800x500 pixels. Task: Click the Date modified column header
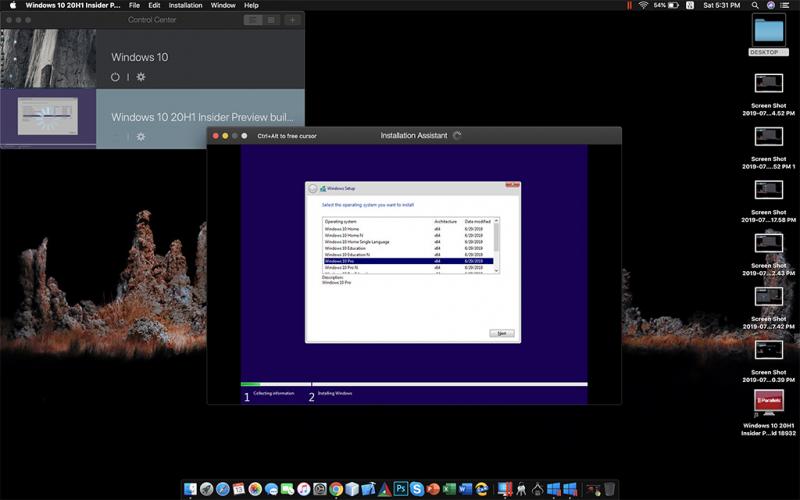(477, 222)
